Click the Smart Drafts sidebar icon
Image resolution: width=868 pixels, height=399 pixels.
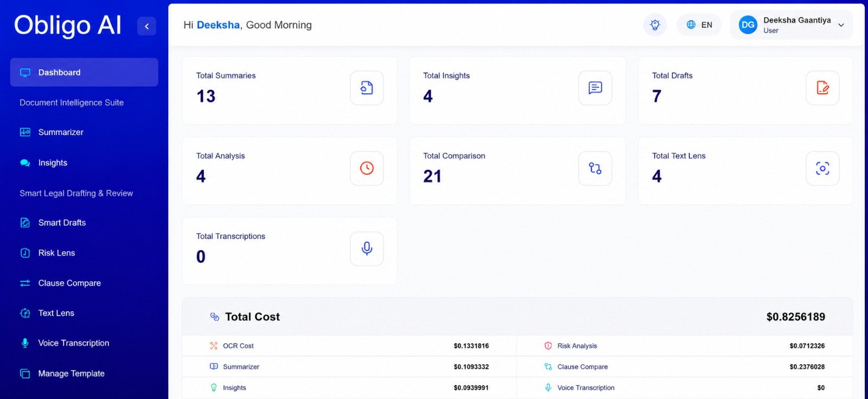25,223
